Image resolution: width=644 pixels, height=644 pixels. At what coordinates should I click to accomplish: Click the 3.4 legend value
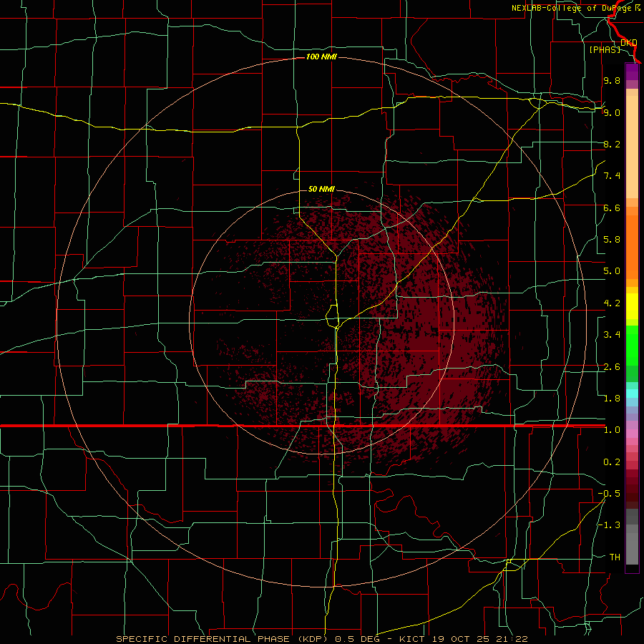coord(612,335)
